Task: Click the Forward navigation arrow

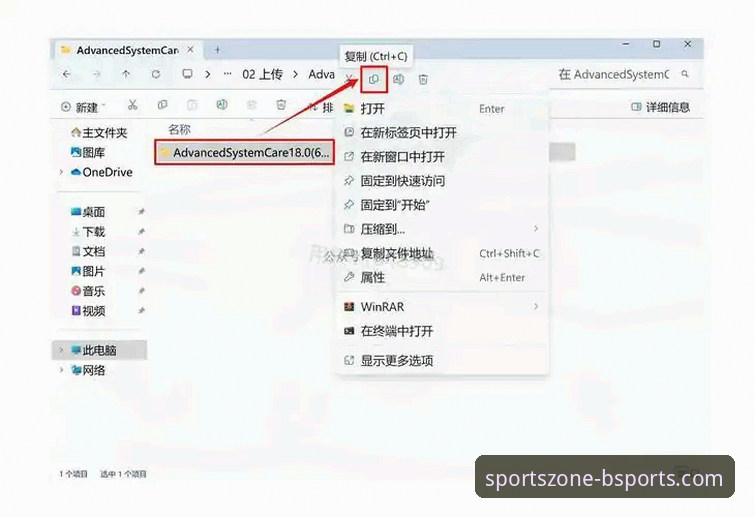Action: [97, 74]
